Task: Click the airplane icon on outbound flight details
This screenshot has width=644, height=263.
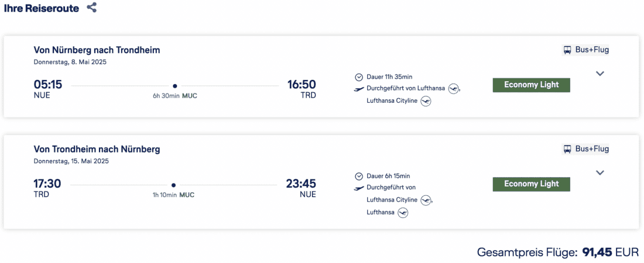Action: [x=359, y=89]
